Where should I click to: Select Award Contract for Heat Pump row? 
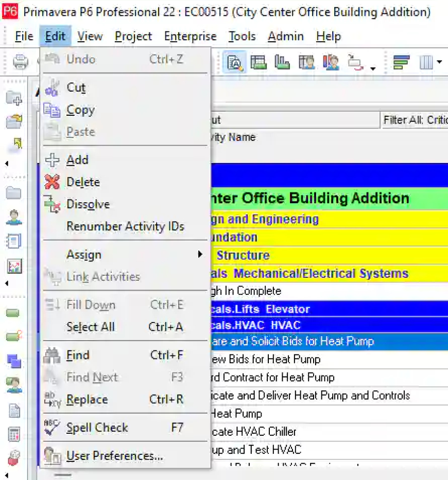330,378
